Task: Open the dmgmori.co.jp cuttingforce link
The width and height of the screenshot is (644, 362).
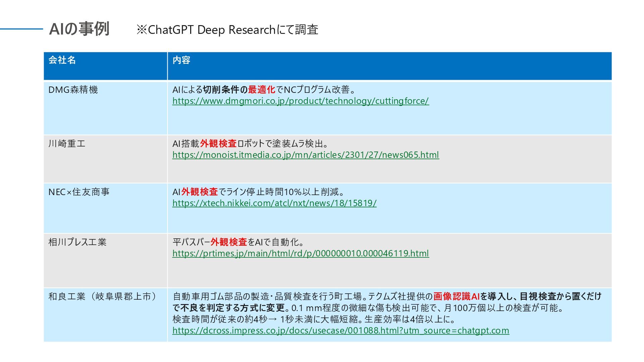Action: click(301, 101)
